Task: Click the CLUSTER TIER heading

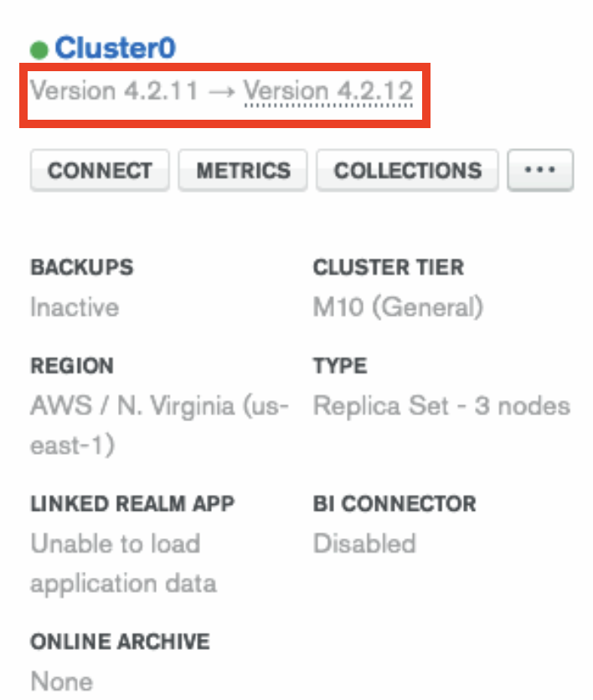Action: 388,268
